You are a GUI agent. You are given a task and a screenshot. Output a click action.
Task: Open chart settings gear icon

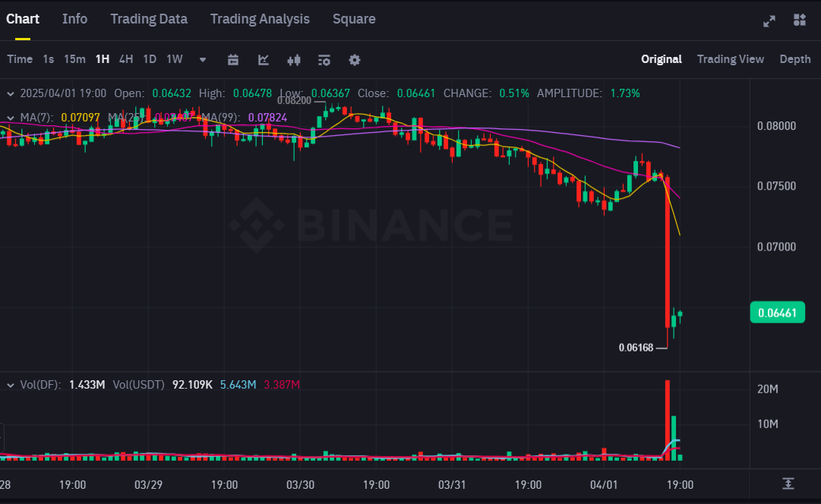tap(355, 59)
